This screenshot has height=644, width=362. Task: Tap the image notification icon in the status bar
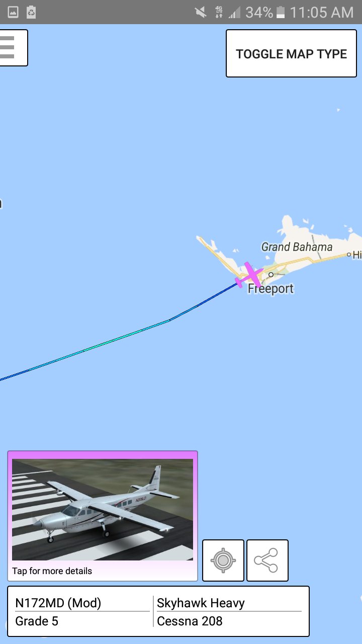pyautogui.click(x=13, y=12)
